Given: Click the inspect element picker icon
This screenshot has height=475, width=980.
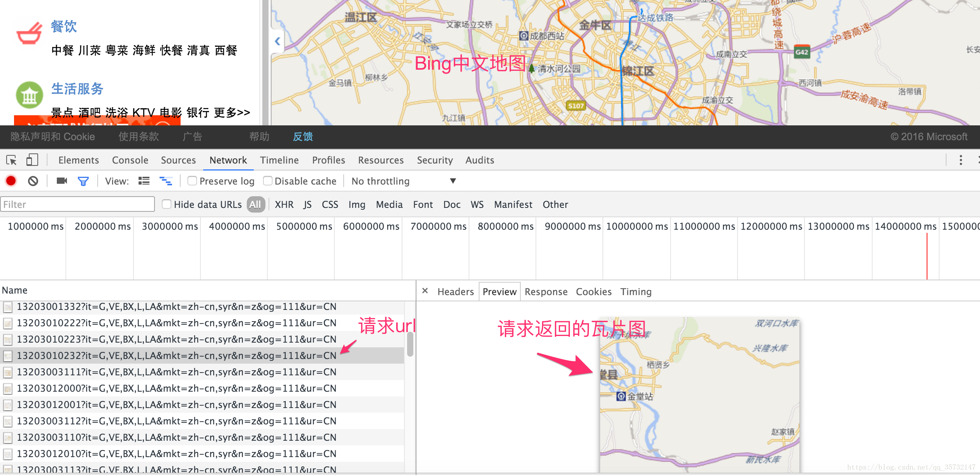Looking at the screenshot, I should (11, 160).
